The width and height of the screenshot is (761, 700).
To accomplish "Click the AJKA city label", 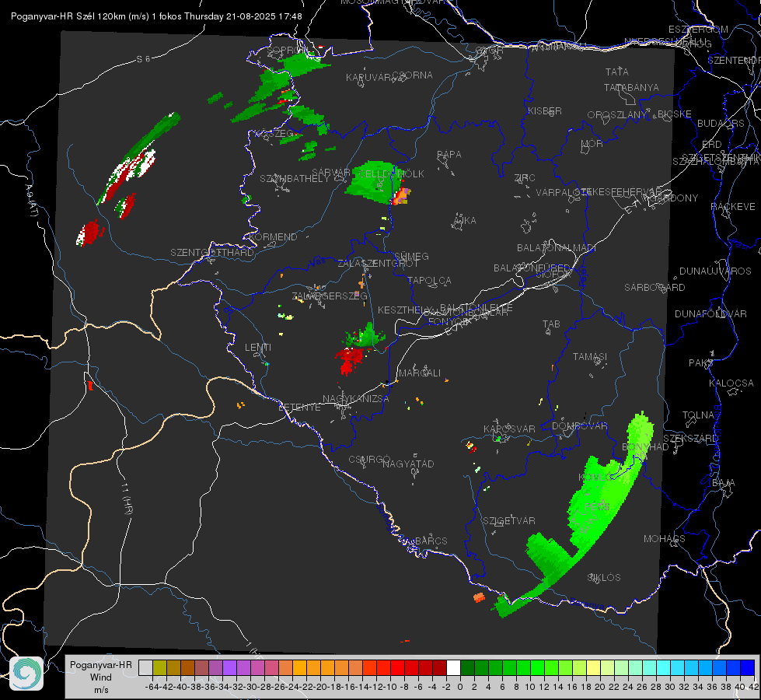I will click(465, 221).
